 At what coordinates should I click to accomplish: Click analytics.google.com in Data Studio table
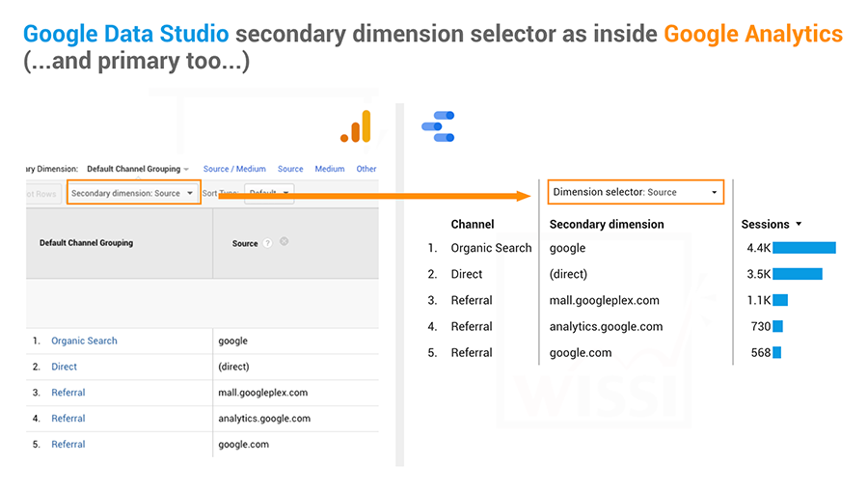606,326
